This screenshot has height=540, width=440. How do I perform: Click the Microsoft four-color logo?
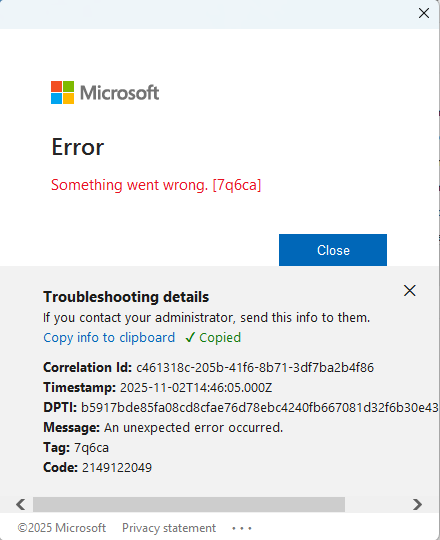[x=62, y=92]
